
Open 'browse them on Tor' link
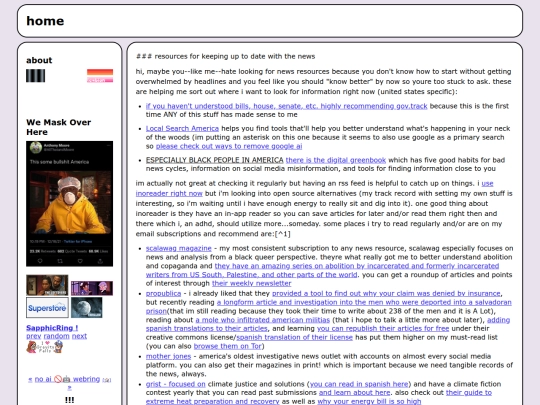(228, 346)
